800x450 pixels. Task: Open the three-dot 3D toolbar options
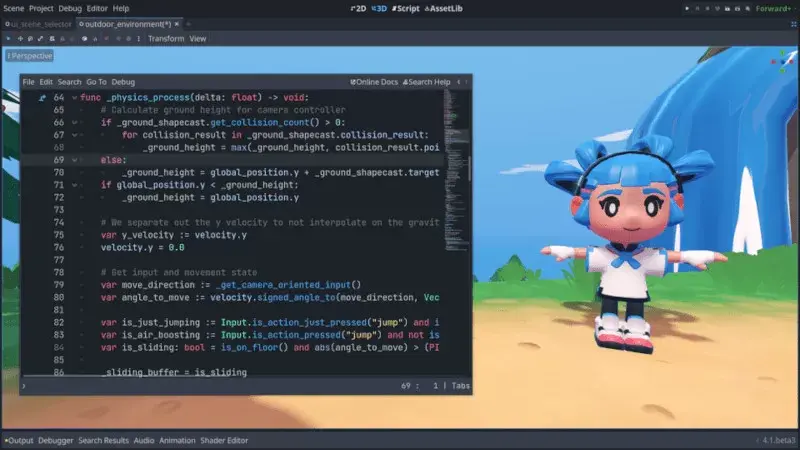[139, 39]
